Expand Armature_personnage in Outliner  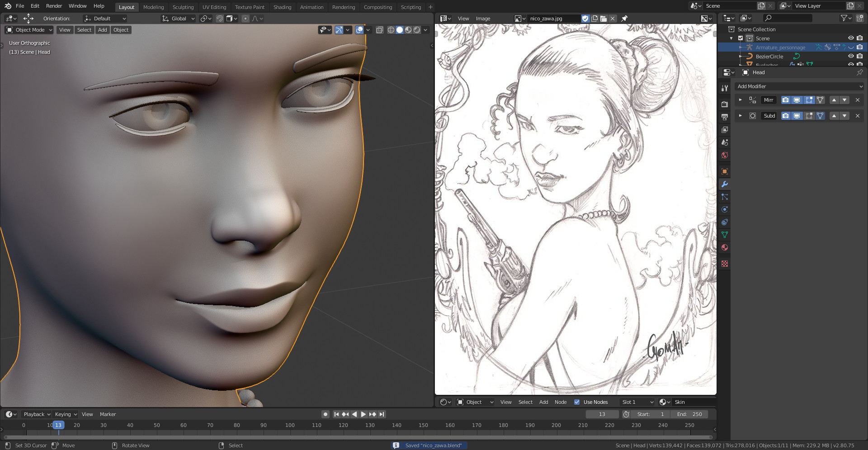click(x=740, y=47)
